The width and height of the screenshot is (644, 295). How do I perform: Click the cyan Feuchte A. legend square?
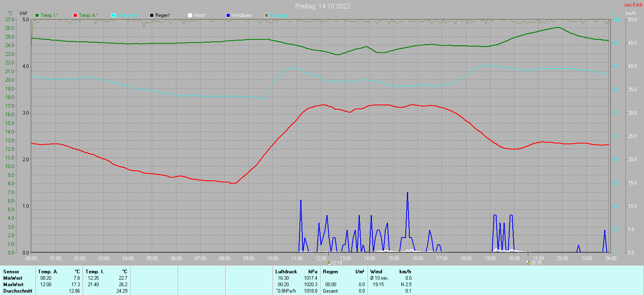[114, 15]
